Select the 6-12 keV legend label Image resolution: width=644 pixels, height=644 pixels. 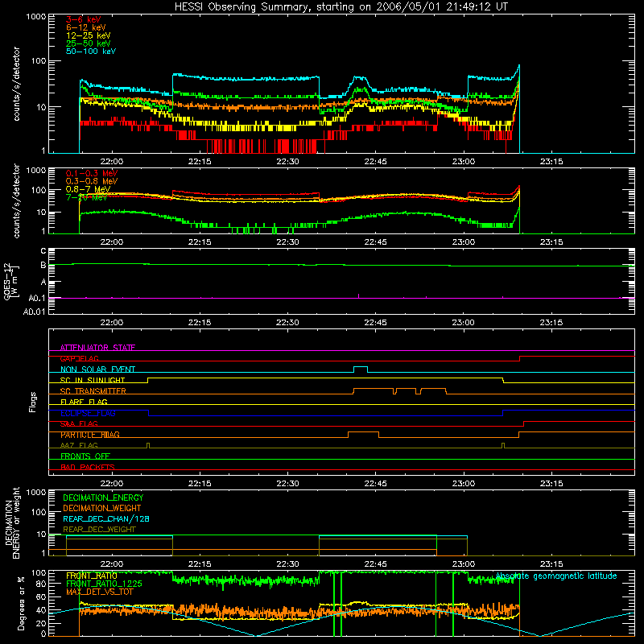pos(85,27)
